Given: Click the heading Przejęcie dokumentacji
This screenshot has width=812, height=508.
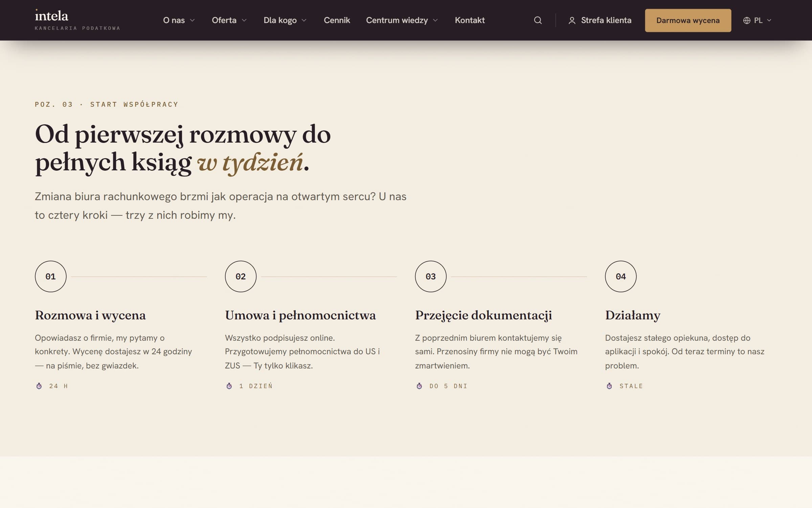Looking at the screenshot, I should pos(483,315).
